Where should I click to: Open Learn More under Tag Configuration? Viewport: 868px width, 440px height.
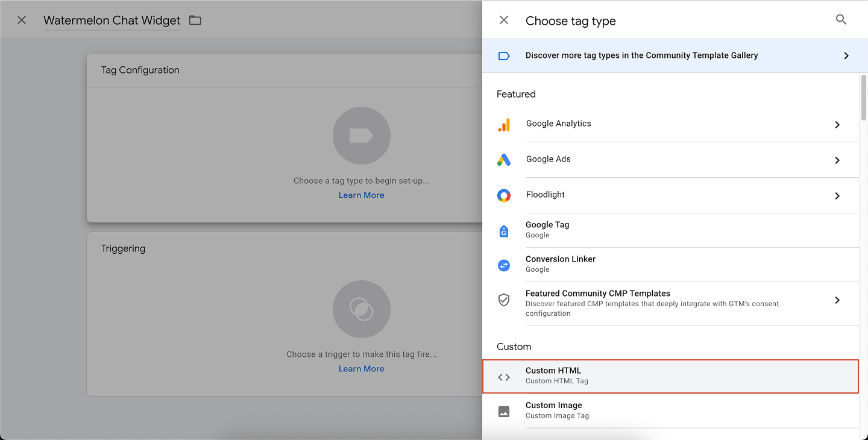(x=362, y=195)
